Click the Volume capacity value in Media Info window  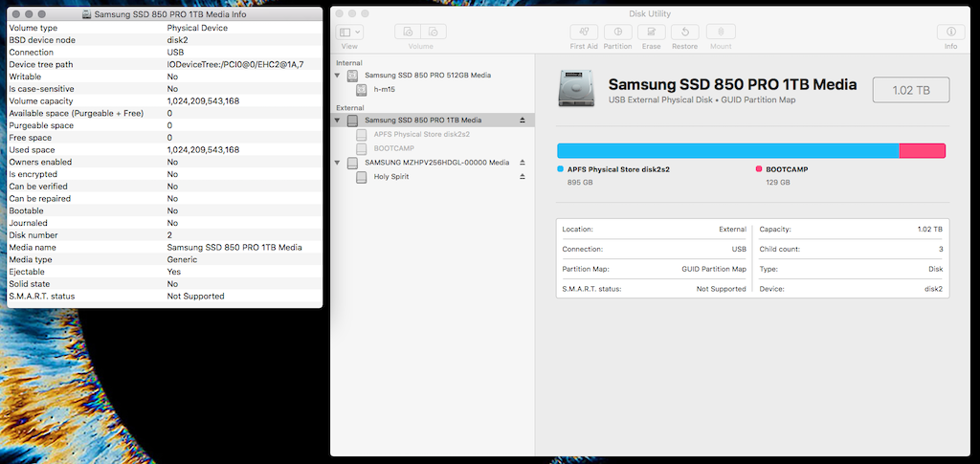tap(203, 101)
